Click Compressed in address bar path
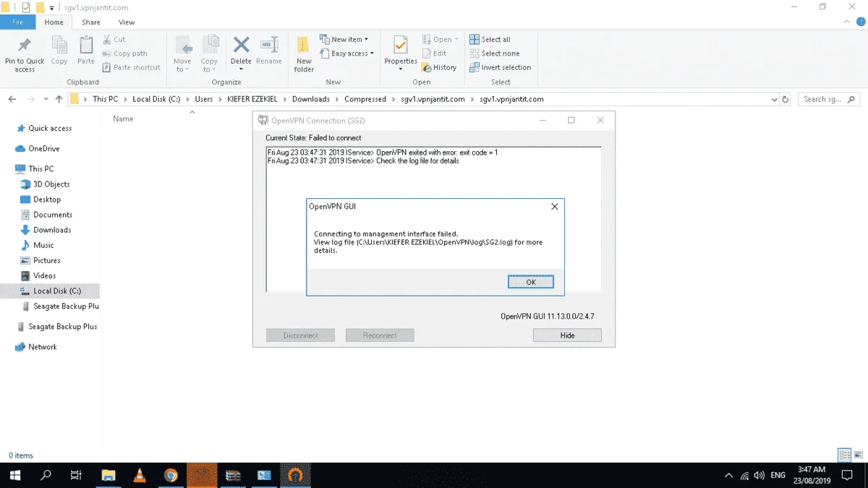 click(365, 99)
